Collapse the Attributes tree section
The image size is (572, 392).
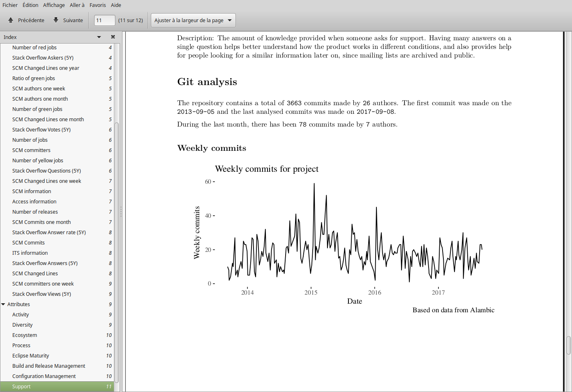[x=3, y=304]
